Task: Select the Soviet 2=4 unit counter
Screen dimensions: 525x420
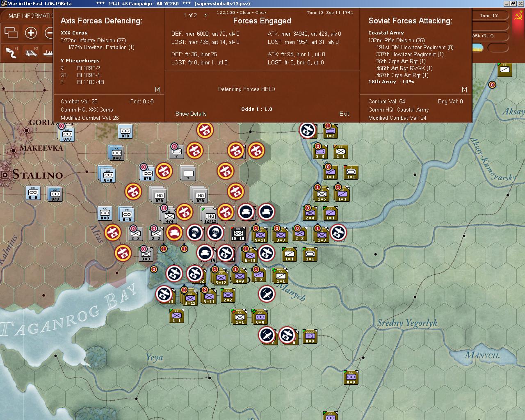Action: tap(310, 212)
